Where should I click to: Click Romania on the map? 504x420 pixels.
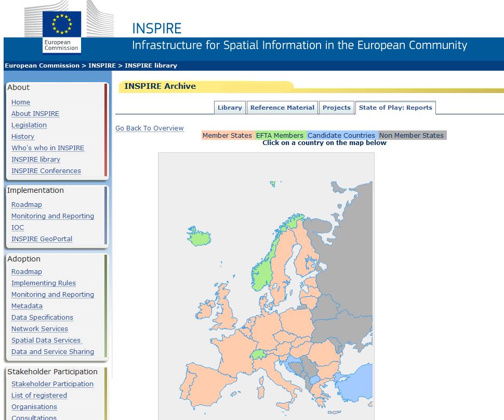pyautogui.click(x=325, y=352)
